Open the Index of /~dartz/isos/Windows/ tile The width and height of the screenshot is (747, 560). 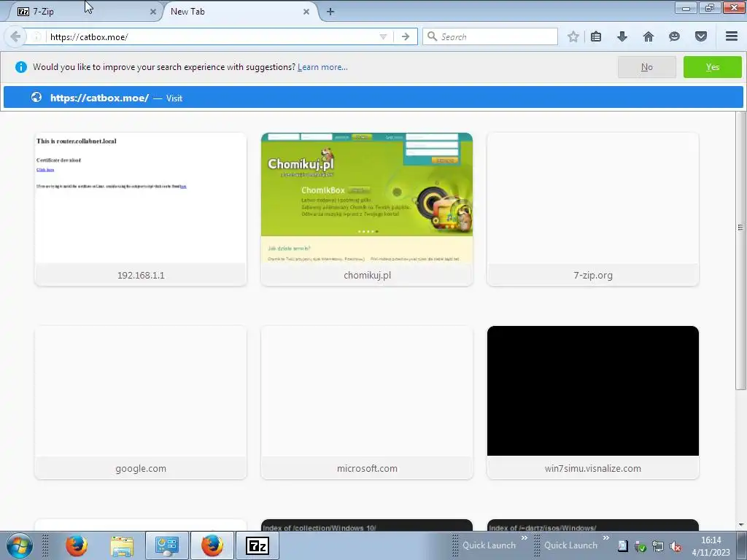click(x=592, y=525)
